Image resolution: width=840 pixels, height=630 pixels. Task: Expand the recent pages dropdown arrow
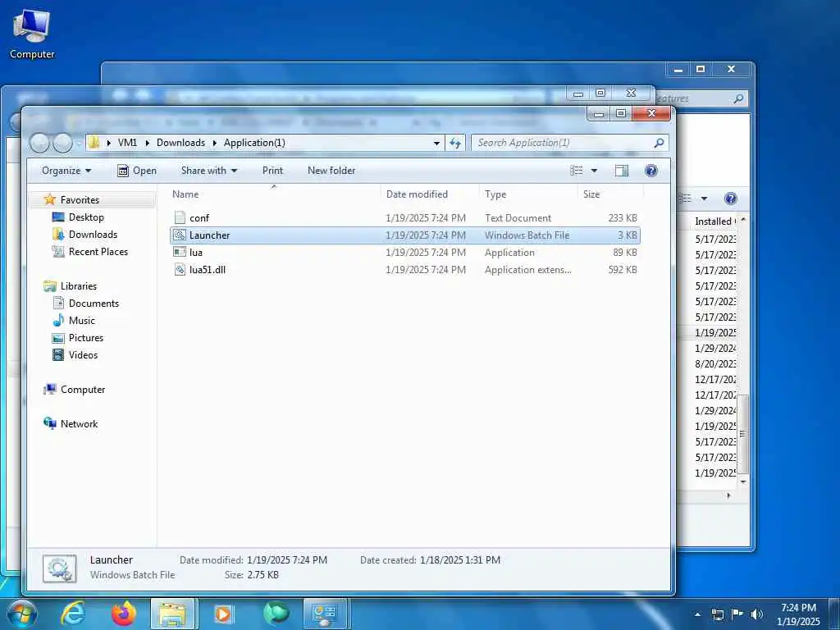click(80, 143)
